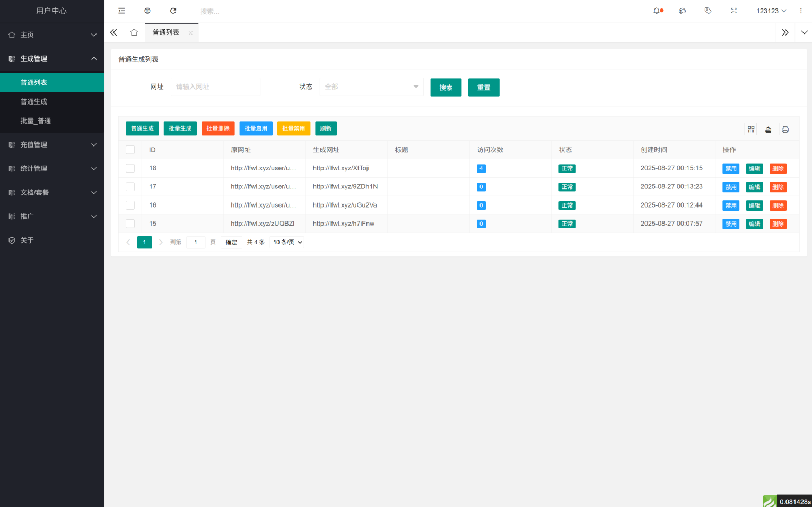The height and width of the screenshot is (507, 812).
Task: Switch to the 普通列表 tab
Action: point(166,32)
